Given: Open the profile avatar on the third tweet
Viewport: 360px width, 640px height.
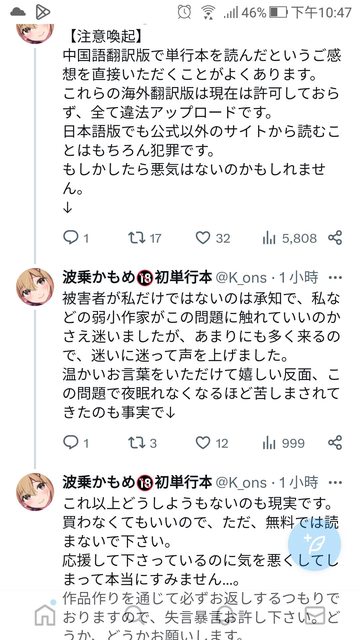Looking at the screenshot, I should pyautogui.click(x=35, y=492).
